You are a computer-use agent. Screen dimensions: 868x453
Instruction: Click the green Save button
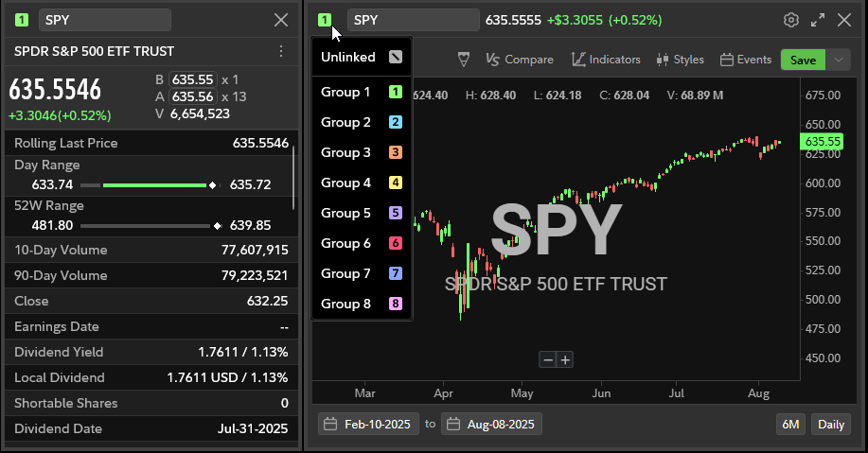803,60
